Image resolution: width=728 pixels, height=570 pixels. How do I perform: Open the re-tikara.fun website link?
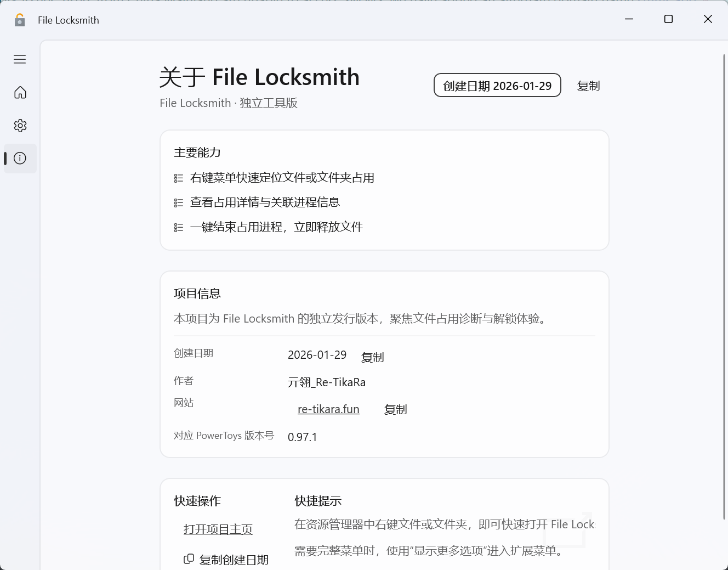point(328,409)
